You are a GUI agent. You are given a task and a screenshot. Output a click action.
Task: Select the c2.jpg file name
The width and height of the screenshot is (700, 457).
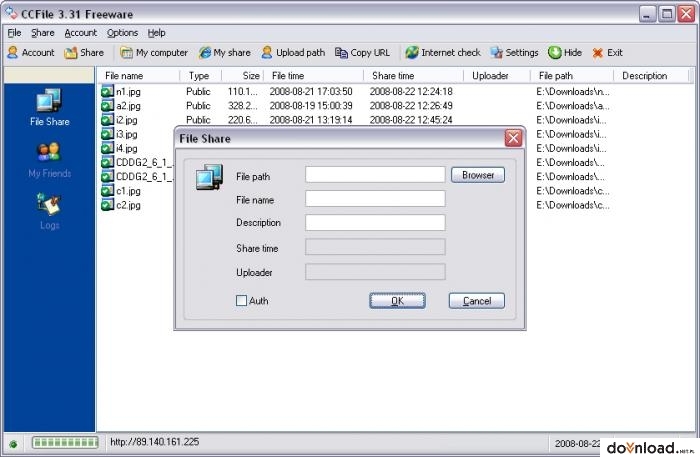click(128, 205)
